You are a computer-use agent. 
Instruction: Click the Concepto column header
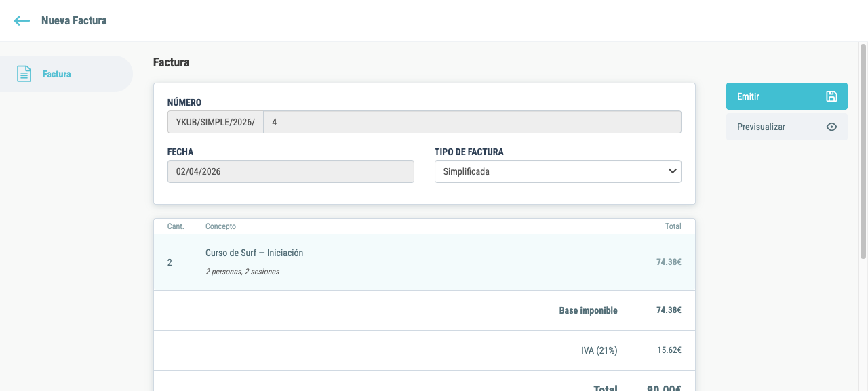(220, 226)
